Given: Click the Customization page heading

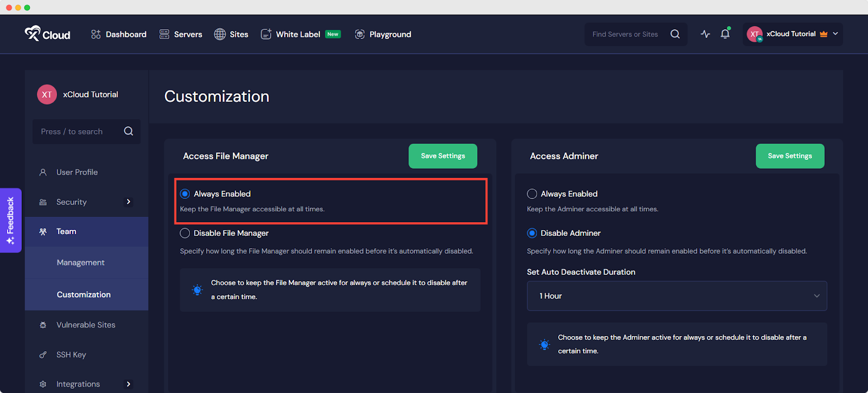Looking at the screenshot, I should click(216, 96).
